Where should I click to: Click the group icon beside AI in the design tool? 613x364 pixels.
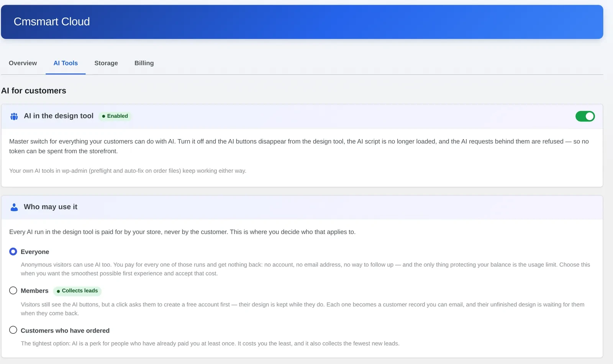coord(14,116)
